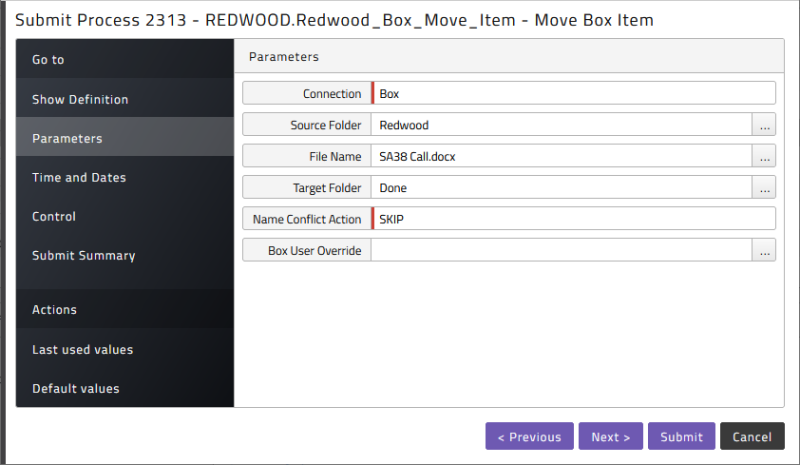Click the Target Folder label
This screenshot has width=800, height=465.
click(x=327, y=188)
